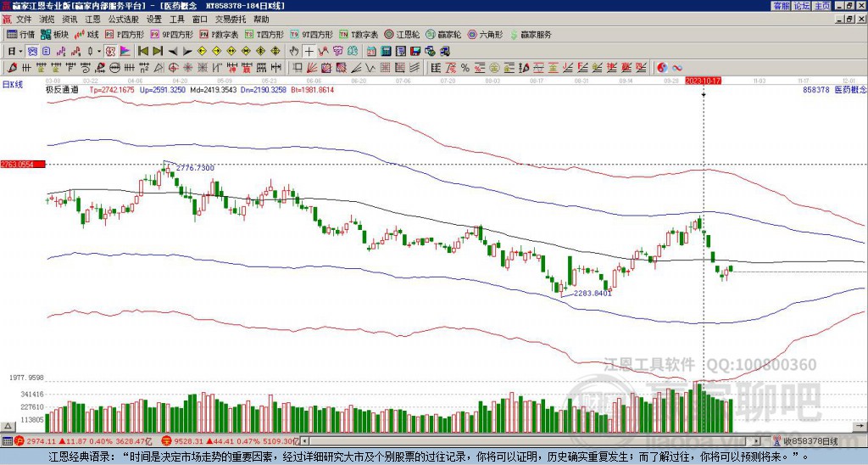Click the grid icon in status bar
The width and height of the screenshot is (868, 465).
point(7,441)
